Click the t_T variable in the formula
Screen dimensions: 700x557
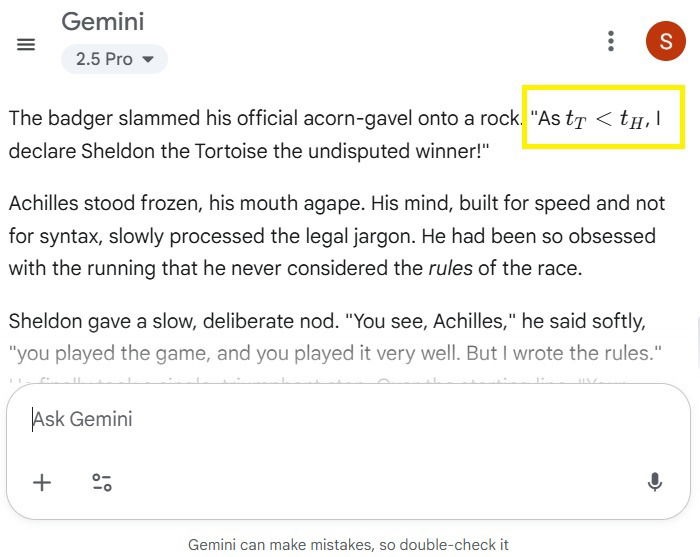576,120
